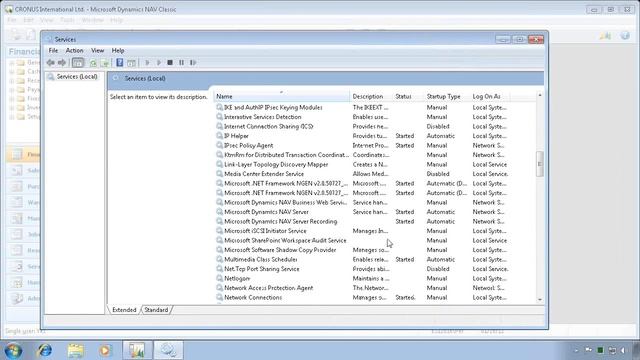Click the first Start Service play icon
Screen dimensions: 640x360
(x=147, y=62)
